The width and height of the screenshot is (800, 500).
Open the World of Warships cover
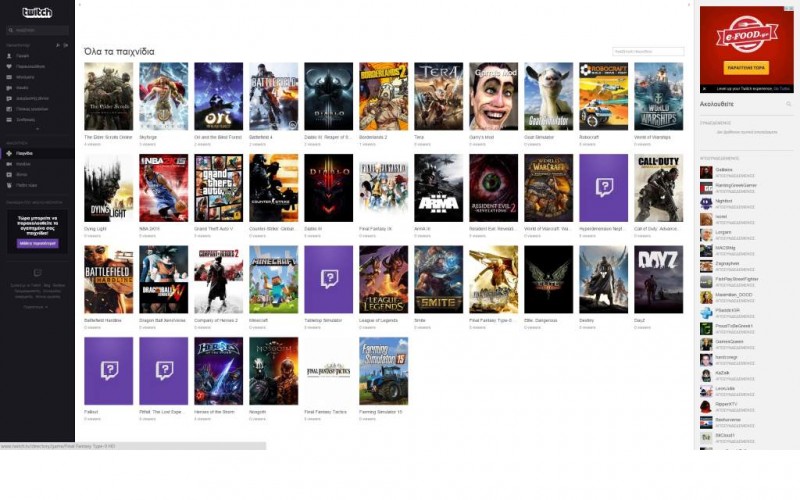(659, 96)
